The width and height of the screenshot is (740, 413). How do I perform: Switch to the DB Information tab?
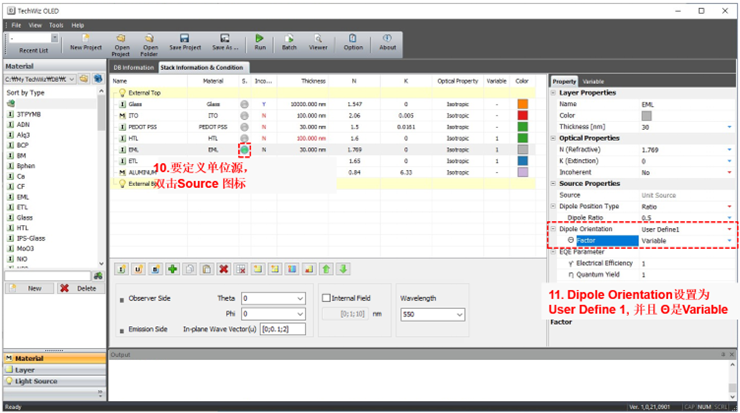(x=134, y=67)
